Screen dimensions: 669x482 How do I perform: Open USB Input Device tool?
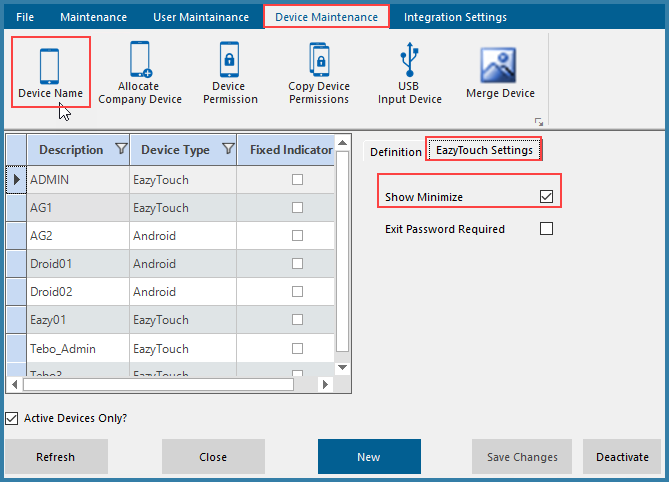(409, 73)
